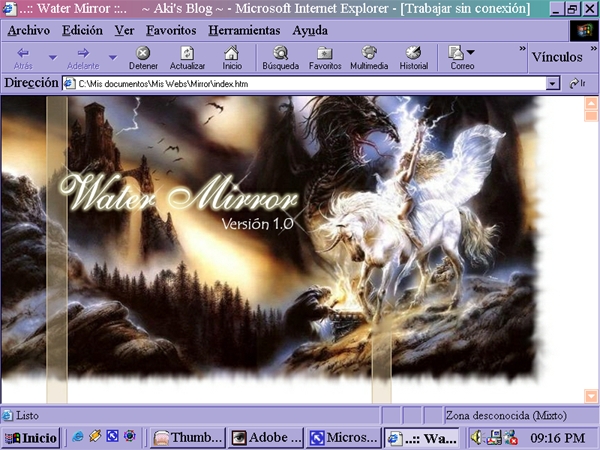Open the Búsqueda search pane
Image resolution: width=600 pixels, height=450 pixels.
[280, 58]
